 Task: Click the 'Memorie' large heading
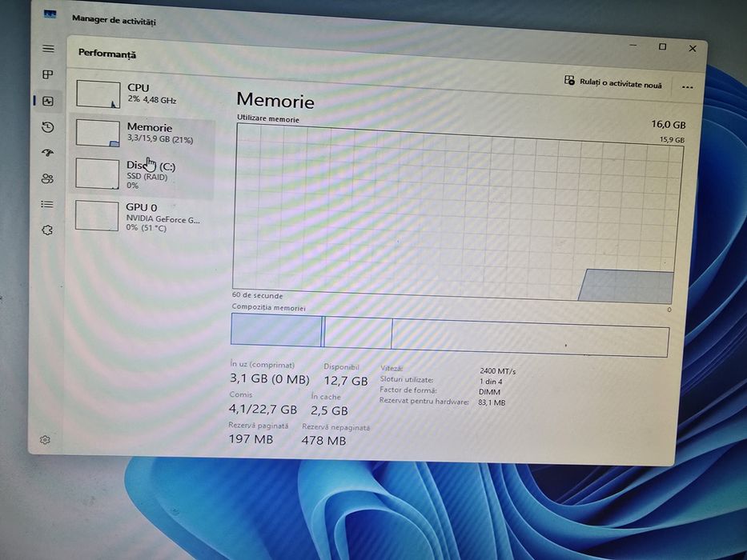(x=275, y=101)
